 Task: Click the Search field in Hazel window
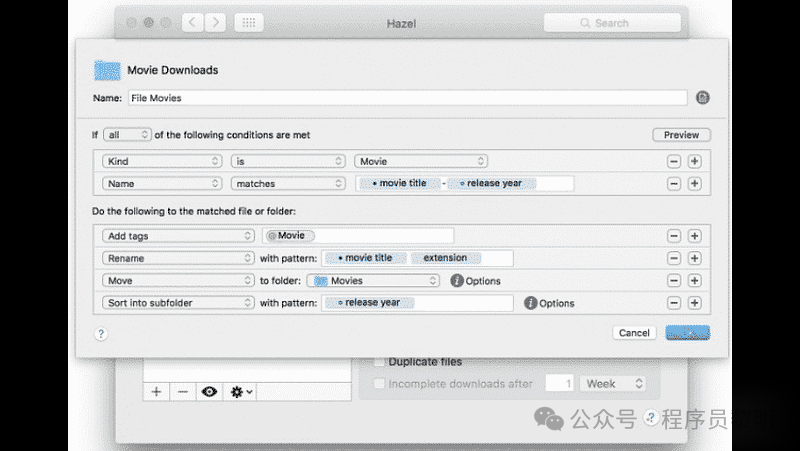tap(612, 23)
